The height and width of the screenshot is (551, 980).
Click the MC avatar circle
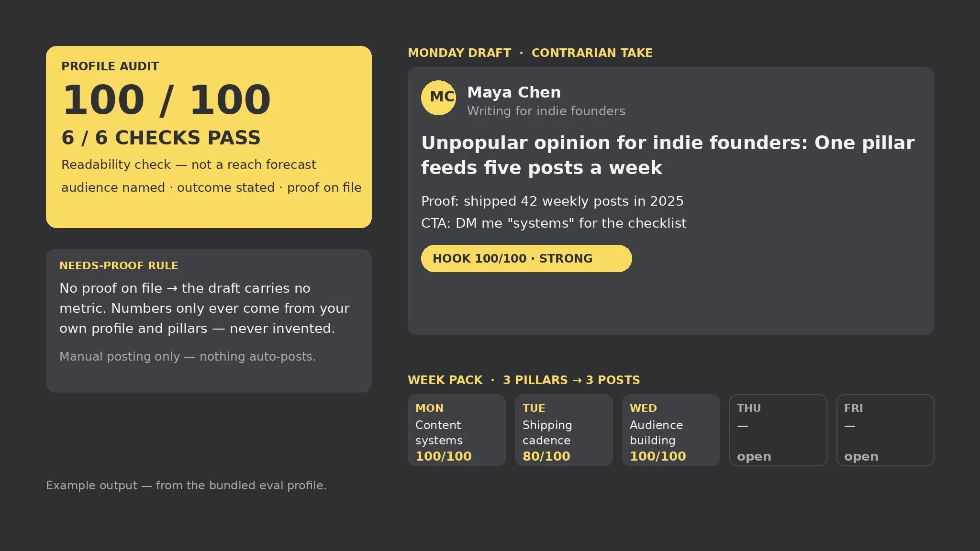point(438,98)
